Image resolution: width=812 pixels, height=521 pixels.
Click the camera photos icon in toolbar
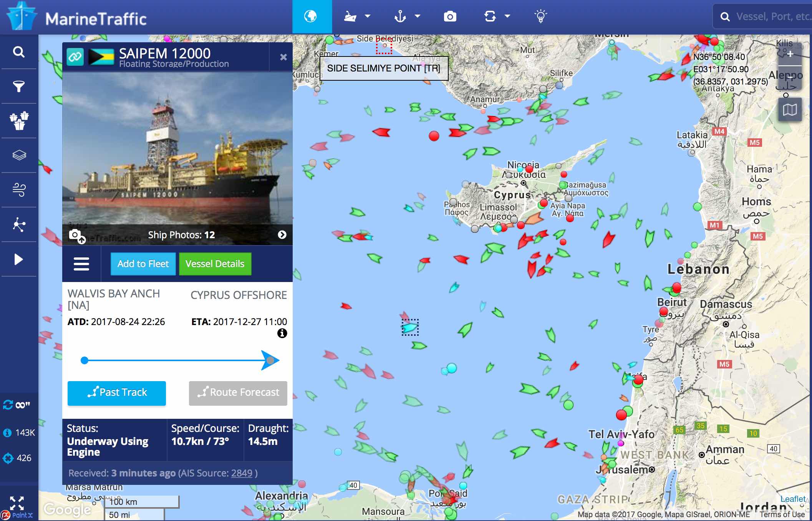pyautogui.click(x=450, y=17)
